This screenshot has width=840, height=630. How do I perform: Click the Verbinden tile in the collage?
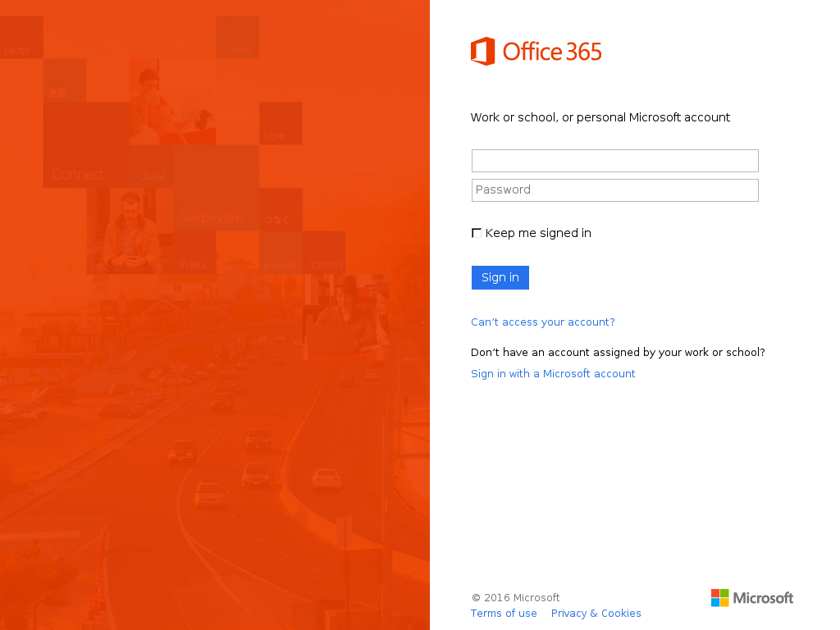point(216,188)
